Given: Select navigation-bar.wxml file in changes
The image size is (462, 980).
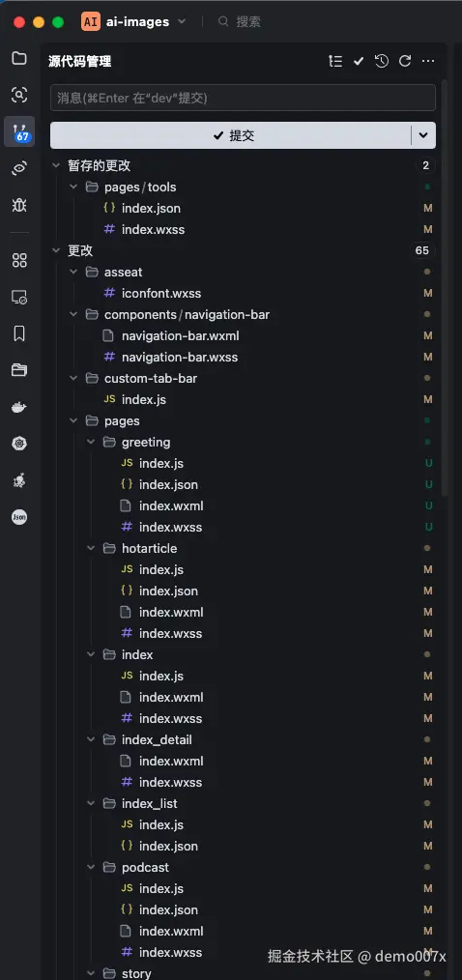Looking at the screenshot, I should point(180,335).
